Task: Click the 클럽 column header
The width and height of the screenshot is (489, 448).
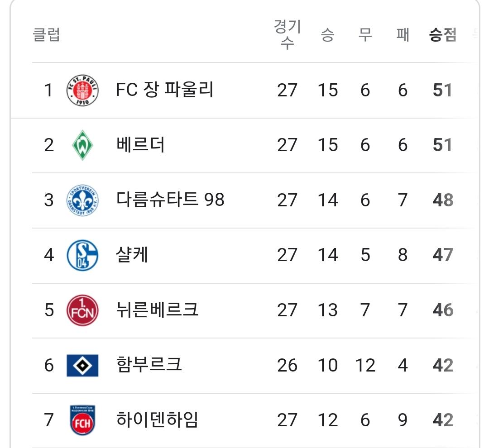Action: 46,34
